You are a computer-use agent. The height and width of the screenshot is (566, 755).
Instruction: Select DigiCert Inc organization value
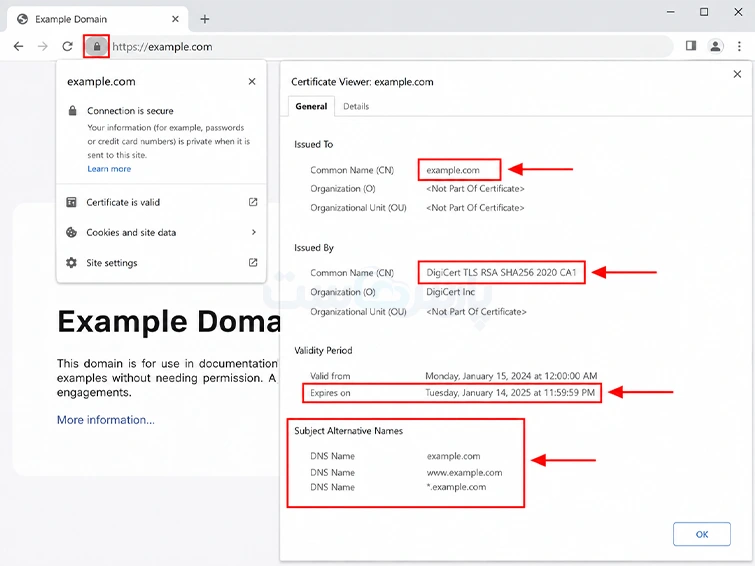(x=451, y=292)
